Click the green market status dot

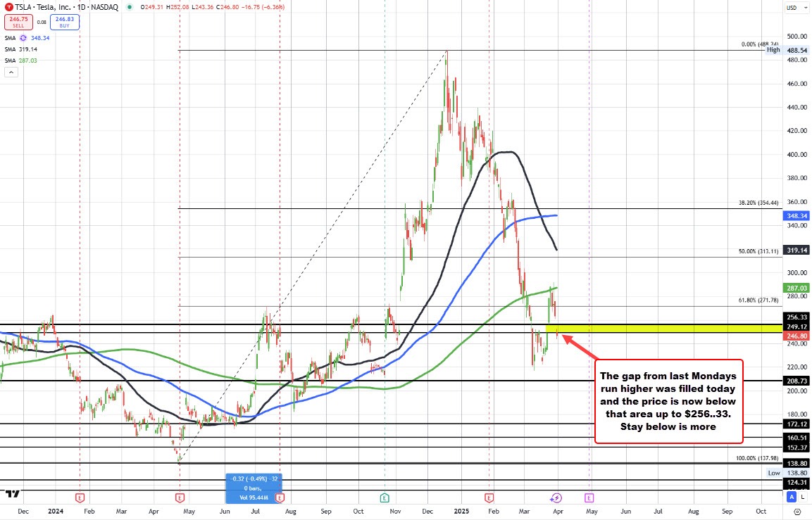coord(129,7)
